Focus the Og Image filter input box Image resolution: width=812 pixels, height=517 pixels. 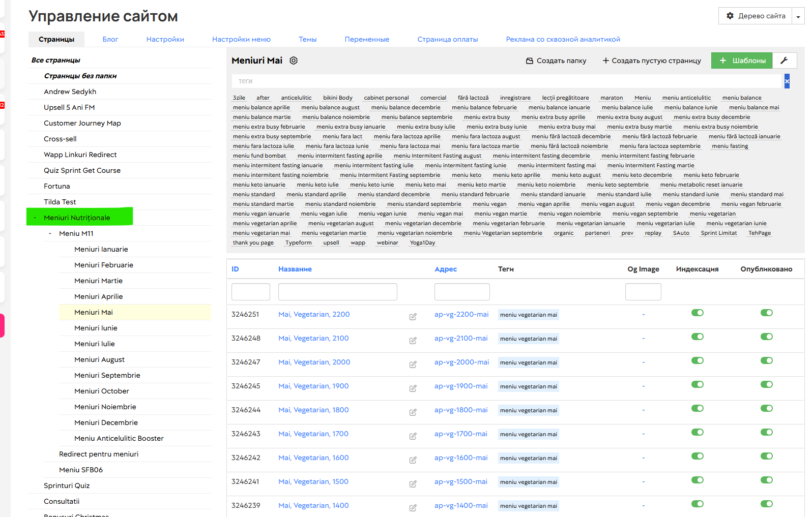click(643, 292)
